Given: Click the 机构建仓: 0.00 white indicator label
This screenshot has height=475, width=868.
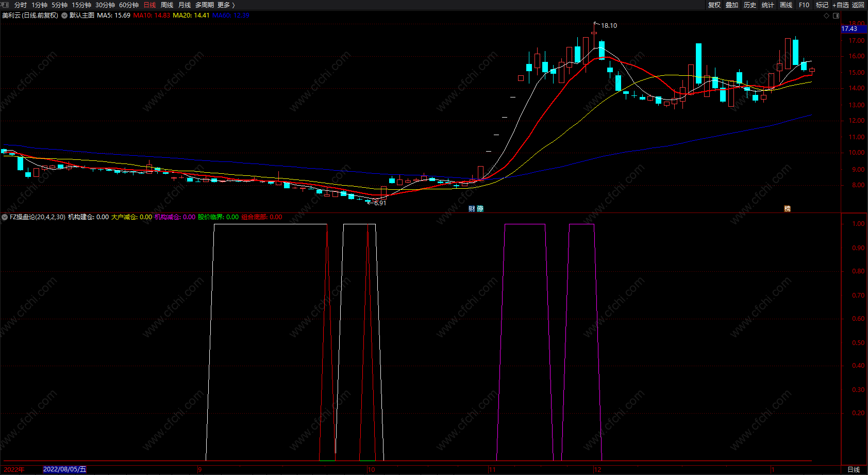Looking at the screenshot, I should click(x=89, y=217).
